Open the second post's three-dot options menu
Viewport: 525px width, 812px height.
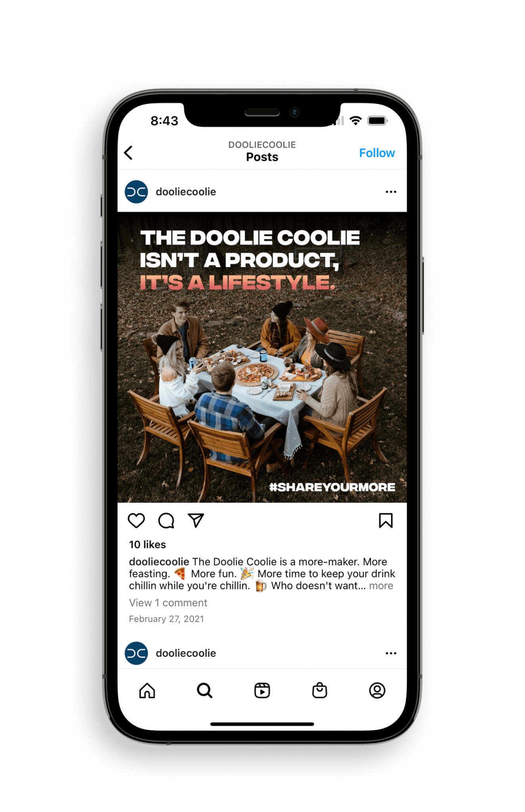[391, 653]
